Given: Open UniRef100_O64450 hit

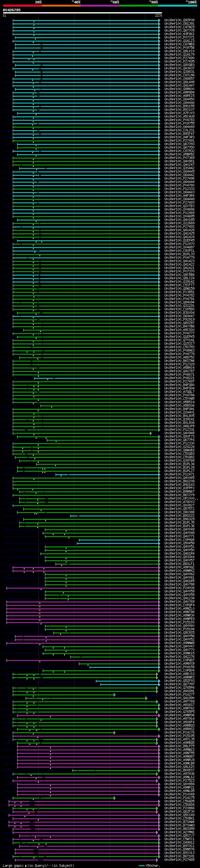Looking at the screenshot, I should tap(179, 99).
